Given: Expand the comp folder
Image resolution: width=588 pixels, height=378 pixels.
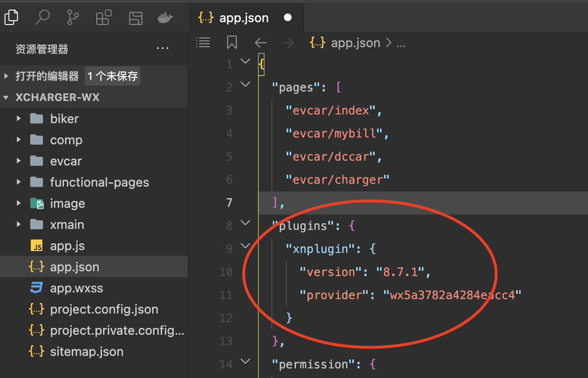Looking at the screenshot, I should [x=94, y=139].
